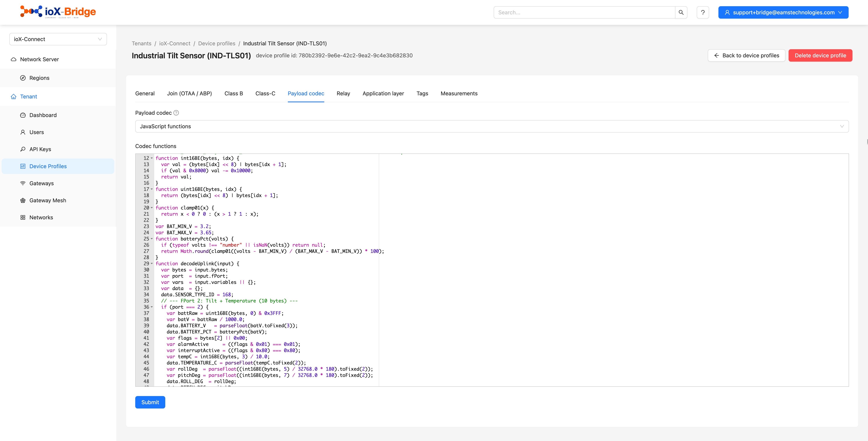The height and width of the screenshot is (441, 868).
Task: Click the Gateway Mesh icon
Action: pos(23,201)
